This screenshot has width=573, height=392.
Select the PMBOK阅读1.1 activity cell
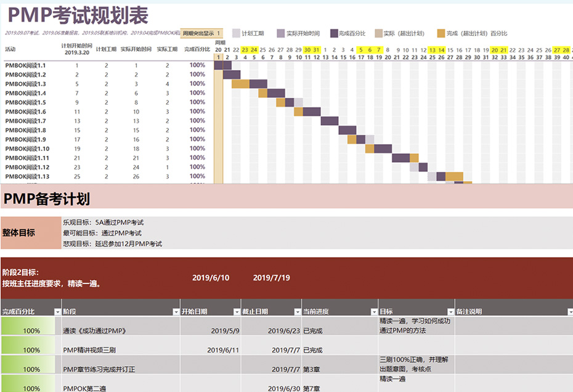[26, 65]
